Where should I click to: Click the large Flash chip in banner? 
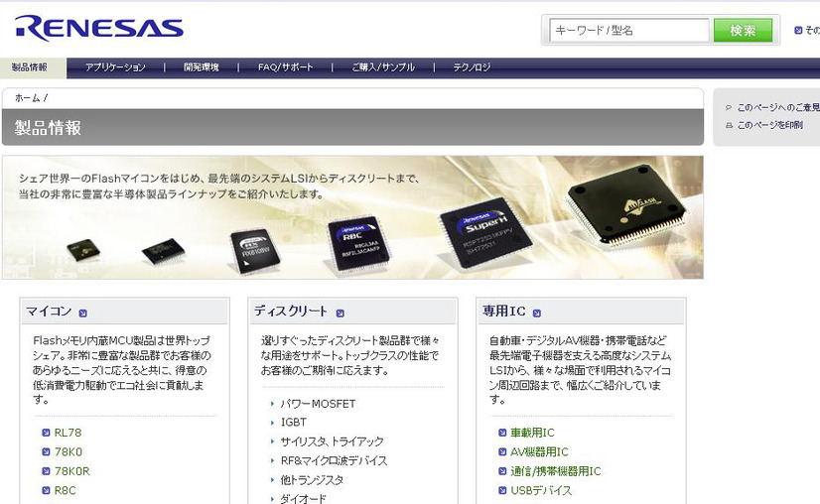pos(627,207)
